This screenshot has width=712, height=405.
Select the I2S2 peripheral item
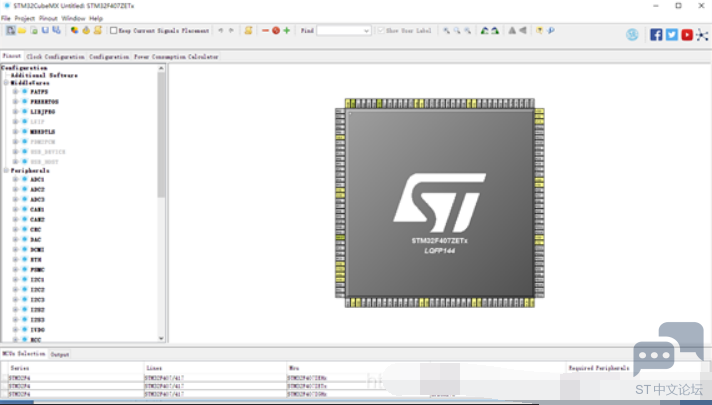pos(37,310)
